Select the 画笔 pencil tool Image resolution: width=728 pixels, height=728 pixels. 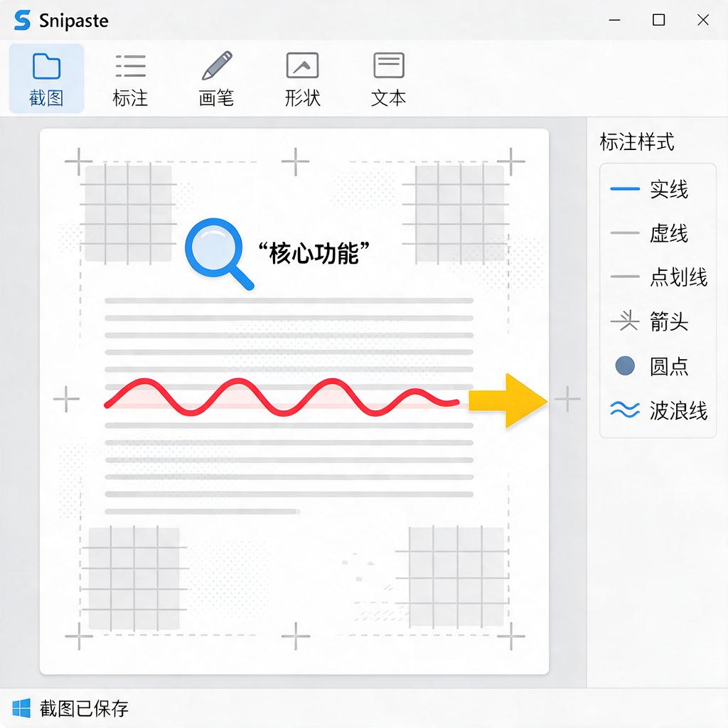216,79
